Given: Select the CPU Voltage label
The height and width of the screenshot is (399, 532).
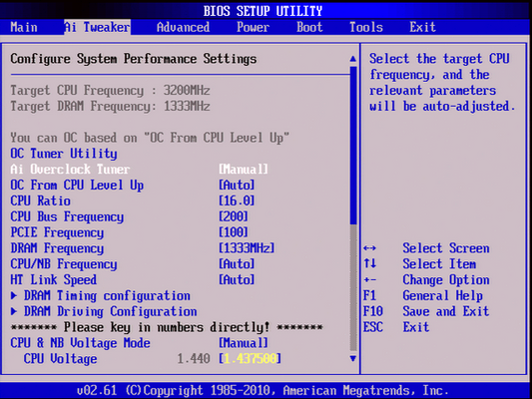Looking at the screenshot, I should click(61, 359).
